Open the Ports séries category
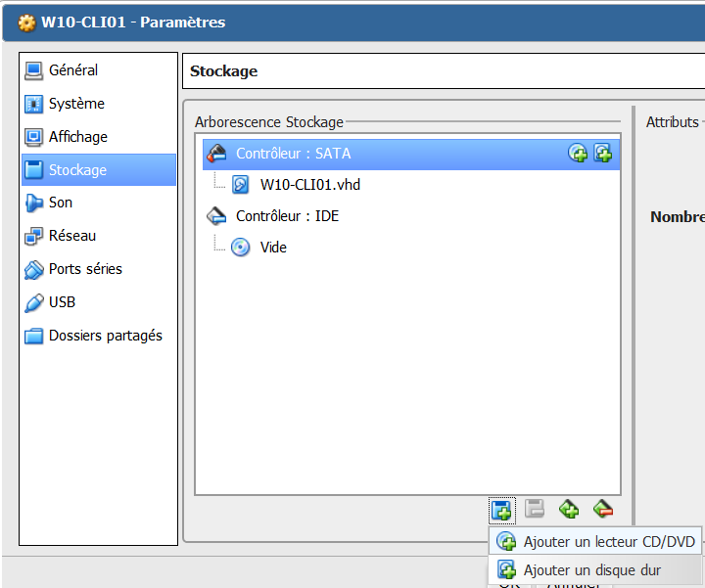The image size is (705, 588). click(x=99, y=269)
